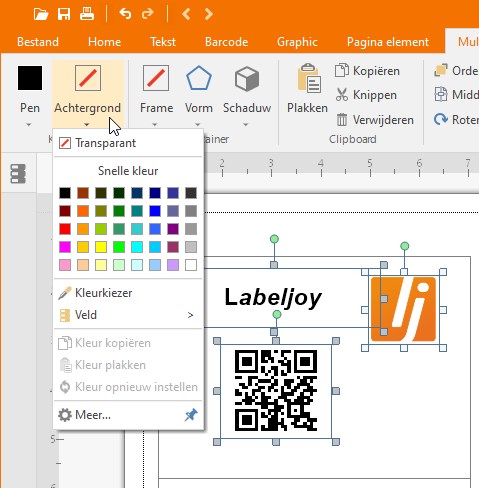Click Kopiëren in Clipboard group

[x=367, y=71]
